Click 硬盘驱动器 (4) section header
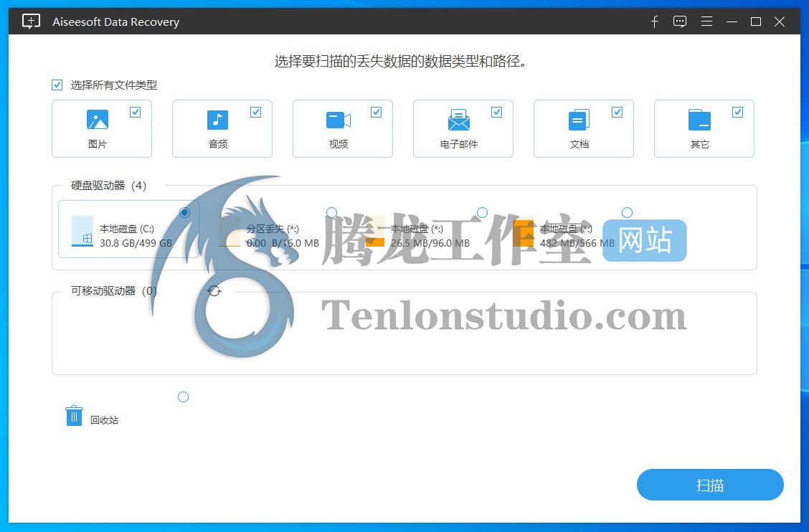Image resolution: width=809 pixels, height=532 pixels. tap(108, 185)
